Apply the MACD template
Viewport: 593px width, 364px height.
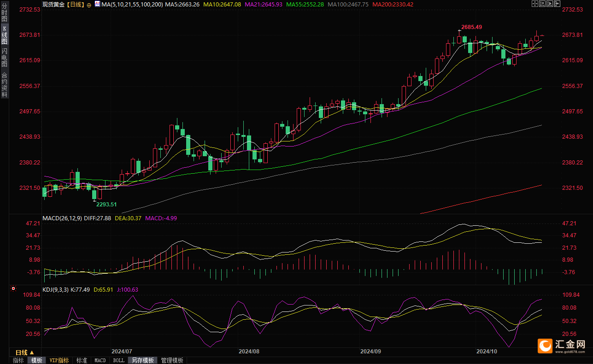click(100, 360)
